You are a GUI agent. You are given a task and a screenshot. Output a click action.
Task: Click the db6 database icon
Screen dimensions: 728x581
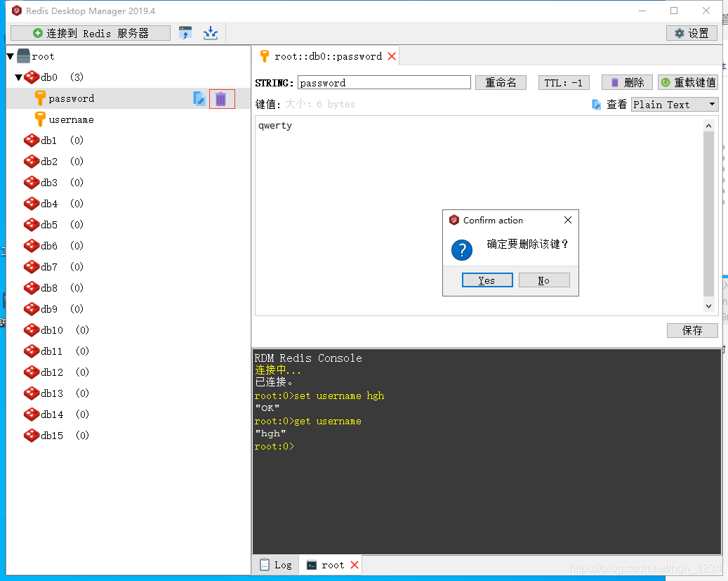click(32, 245)
